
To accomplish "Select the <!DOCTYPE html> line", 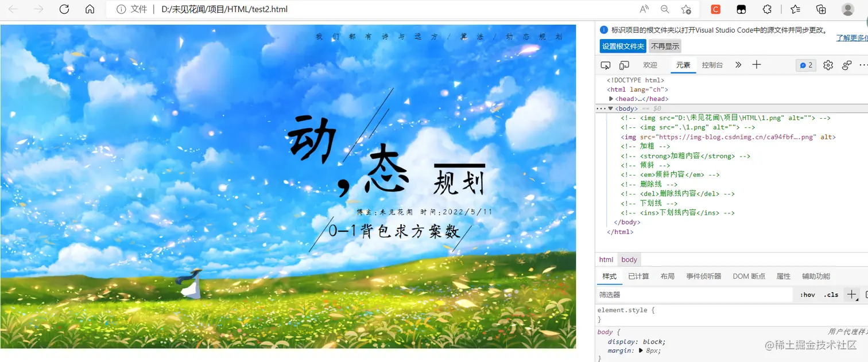I will tap(635, 80).
